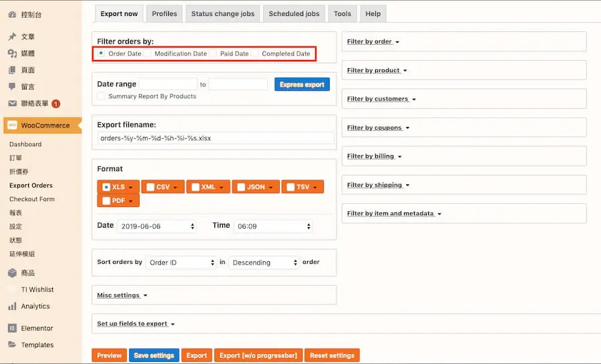The image size is (601, 364).
Task: Click the Preview button
Action: pos(110,355)
